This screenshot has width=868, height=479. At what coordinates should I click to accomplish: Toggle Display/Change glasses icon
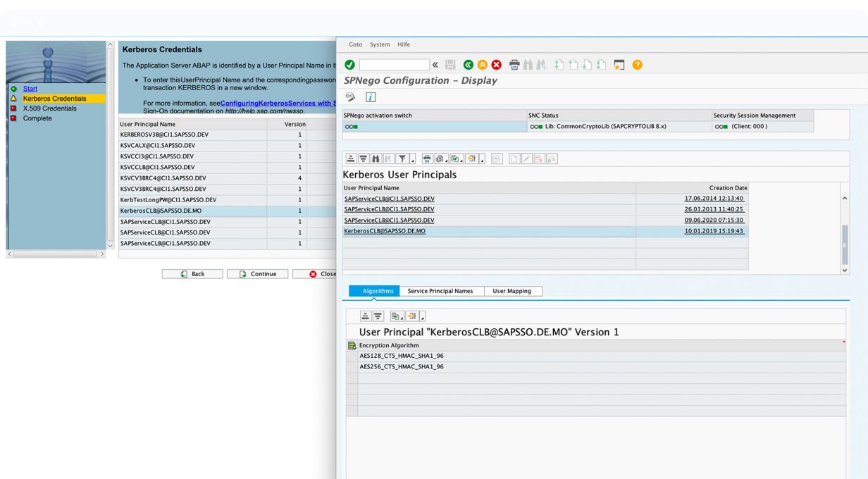point(350,97)
